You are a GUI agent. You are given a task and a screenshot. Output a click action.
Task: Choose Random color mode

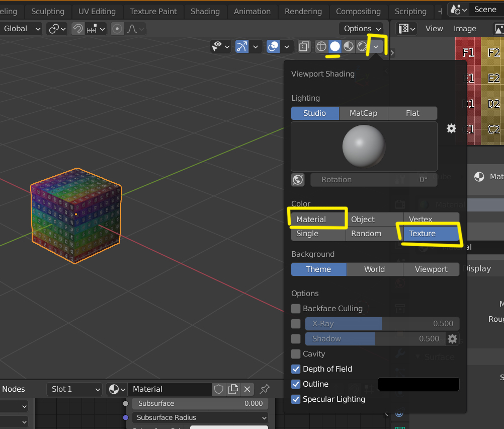[375, 234]
